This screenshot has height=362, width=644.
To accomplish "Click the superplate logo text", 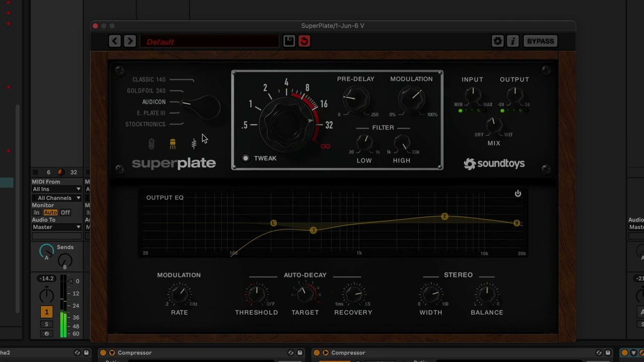I will pos(174,163).
